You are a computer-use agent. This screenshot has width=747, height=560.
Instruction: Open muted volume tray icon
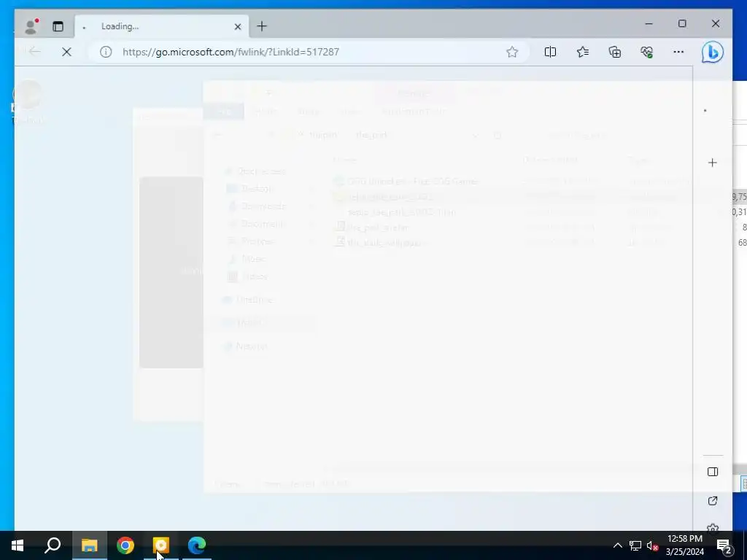(652, 545)
